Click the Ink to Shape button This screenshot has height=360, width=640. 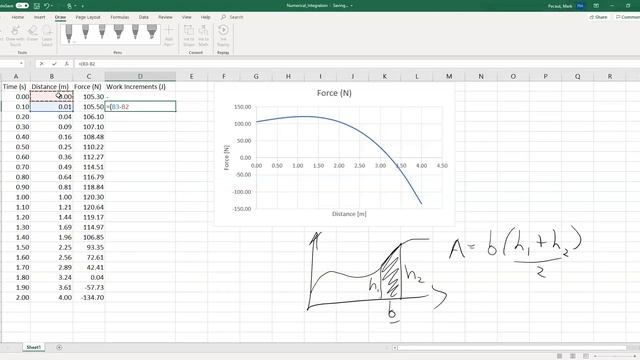click(189, 36)
